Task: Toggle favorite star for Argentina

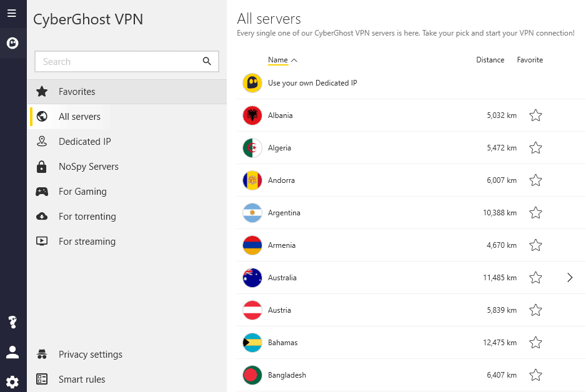Action: point(535,213)
